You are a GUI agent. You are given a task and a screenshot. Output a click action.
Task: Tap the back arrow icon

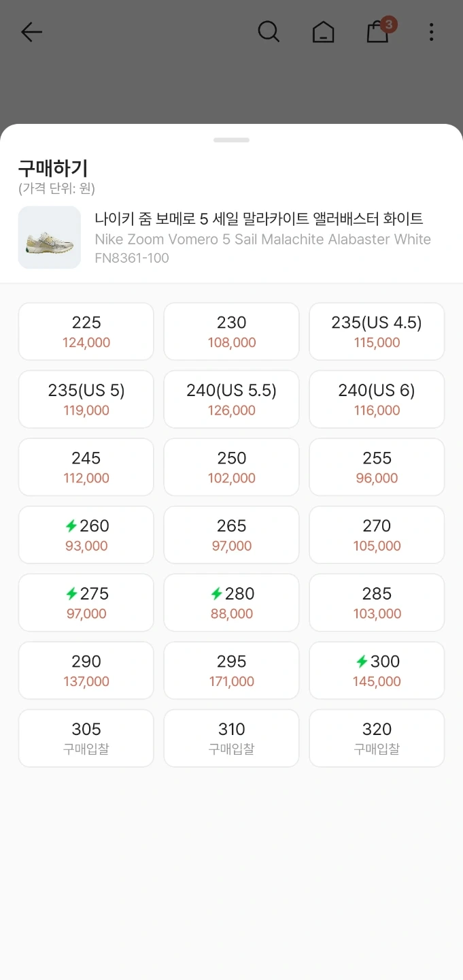click(x=31, y=32)
